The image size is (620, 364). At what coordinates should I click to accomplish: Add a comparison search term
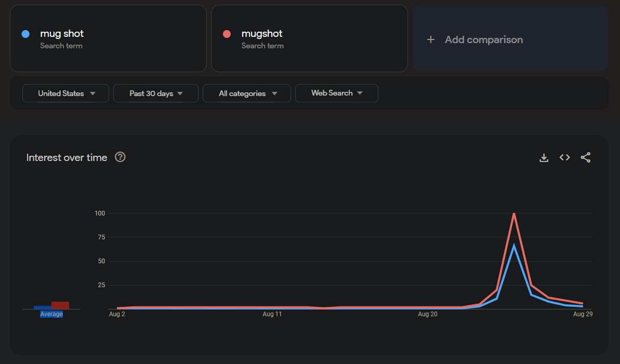(x=510, y=38)
